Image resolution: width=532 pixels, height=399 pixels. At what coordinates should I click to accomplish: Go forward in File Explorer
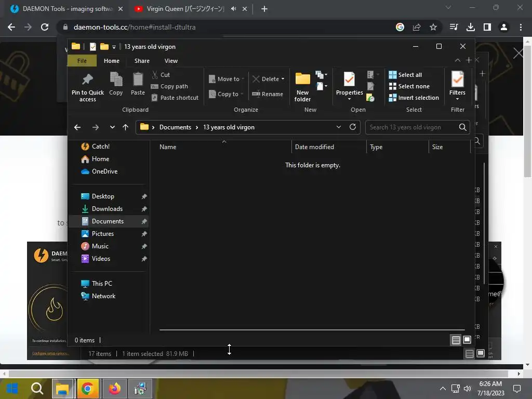click(x=96, y=127)
